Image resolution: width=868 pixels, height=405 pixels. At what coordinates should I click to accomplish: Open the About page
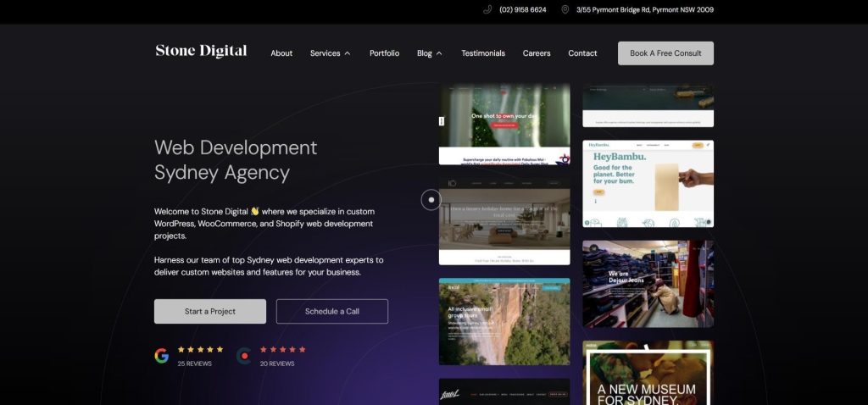click(x=281, y=53)
